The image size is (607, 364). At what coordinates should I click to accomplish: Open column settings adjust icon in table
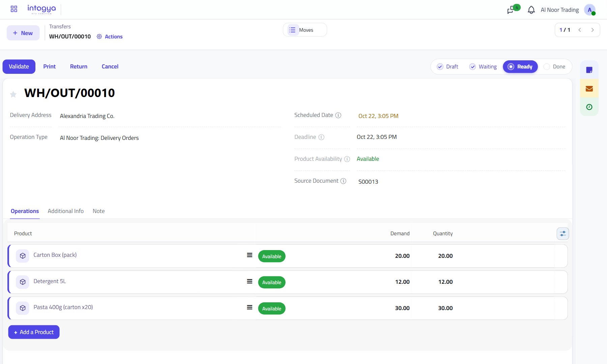click(562, 234)
